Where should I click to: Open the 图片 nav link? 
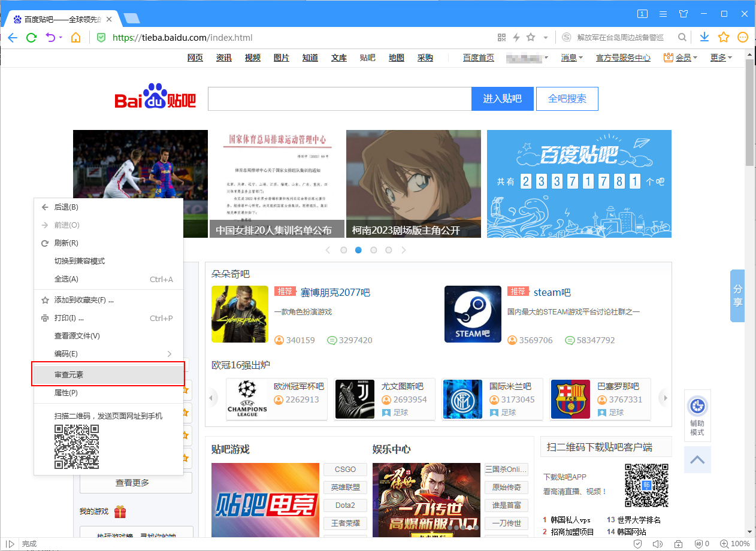[x=282, y=57]
